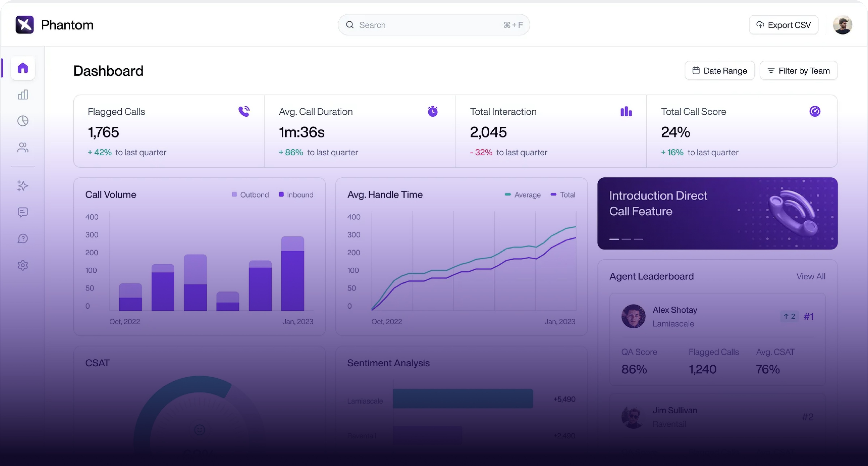Open the users team sidebar icon
The image size is (868, 466).
[23, 147]
